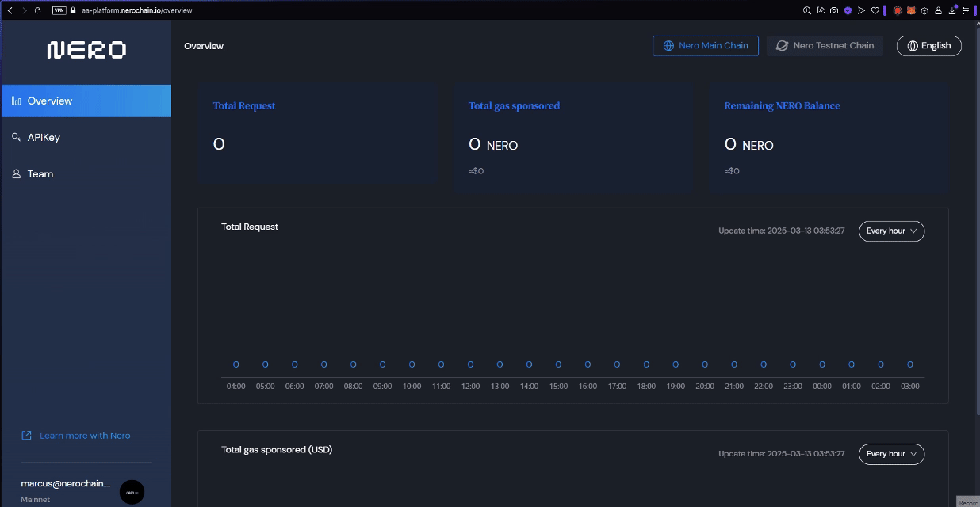Open the 'Learn more with Nero' link
The image size is (980, 507).
point(85,436)
